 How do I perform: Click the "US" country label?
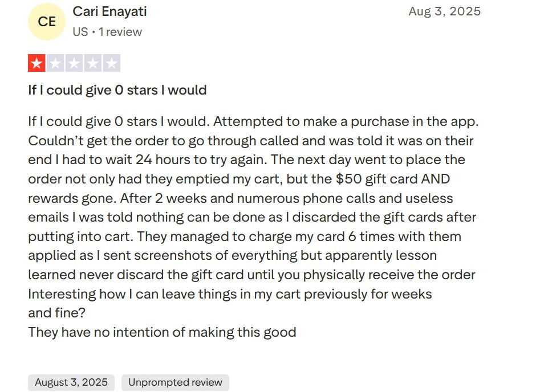80,32
